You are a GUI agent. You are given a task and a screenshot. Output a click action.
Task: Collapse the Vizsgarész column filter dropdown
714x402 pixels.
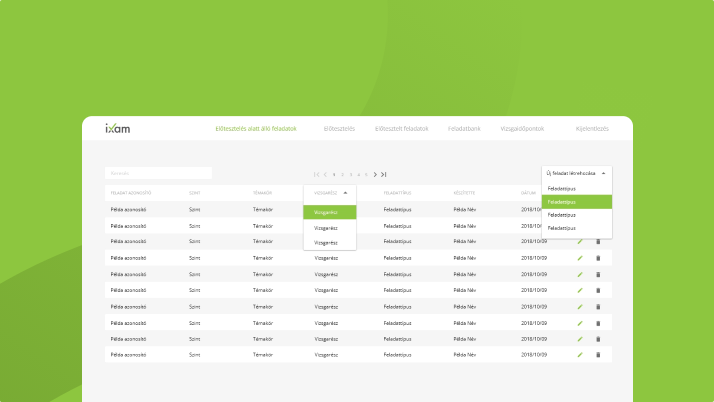pos(345,192)
